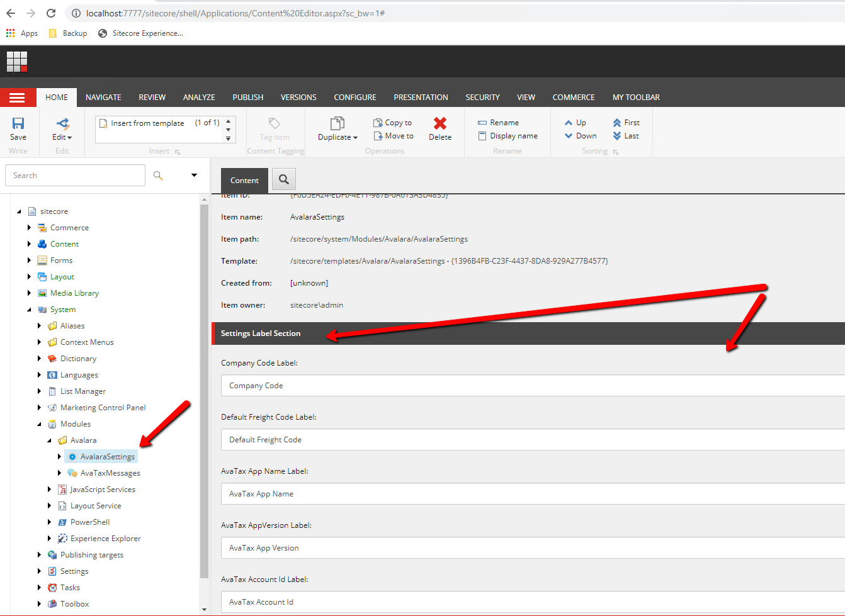
Task: Click the browser address bar URL
Action: pyautogui.click(x=235, y=13)
